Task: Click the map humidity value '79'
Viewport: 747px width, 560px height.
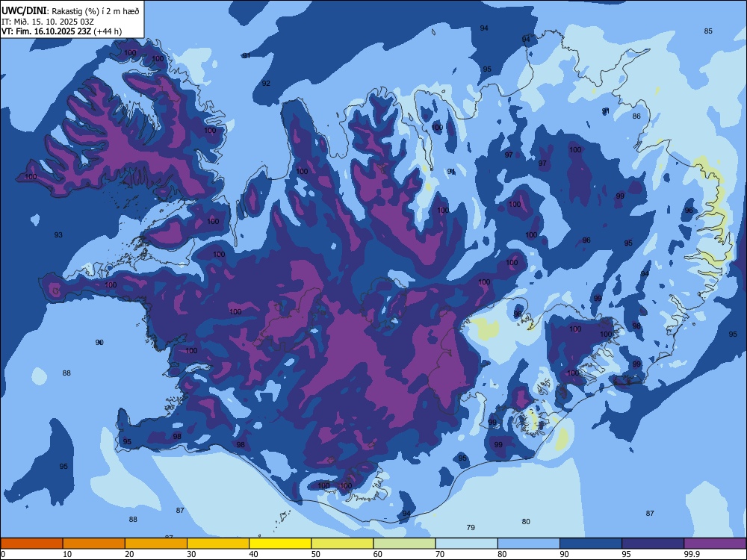Action: (x=471, y=528)
